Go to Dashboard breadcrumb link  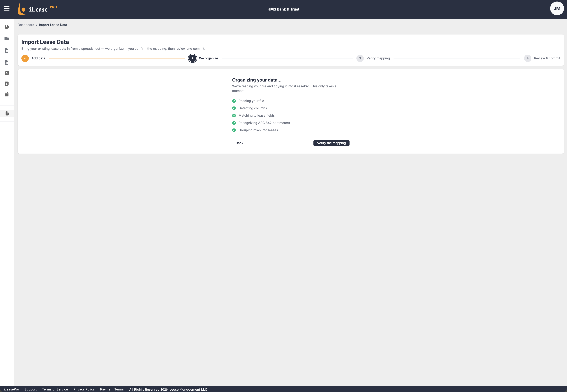pos(26,25)
